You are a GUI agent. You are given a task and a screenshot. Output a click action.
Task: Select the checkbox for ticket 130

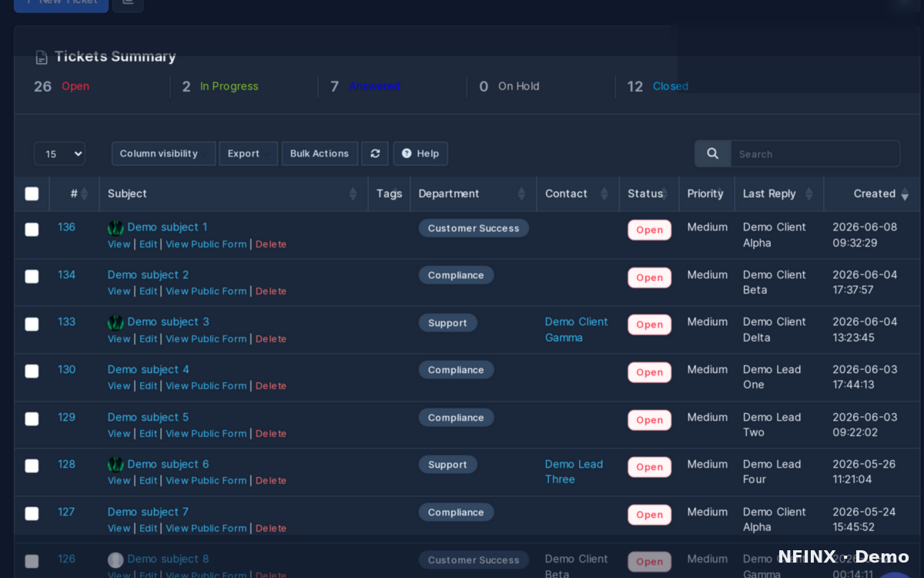pyautogui.click(x=32, y=371)
